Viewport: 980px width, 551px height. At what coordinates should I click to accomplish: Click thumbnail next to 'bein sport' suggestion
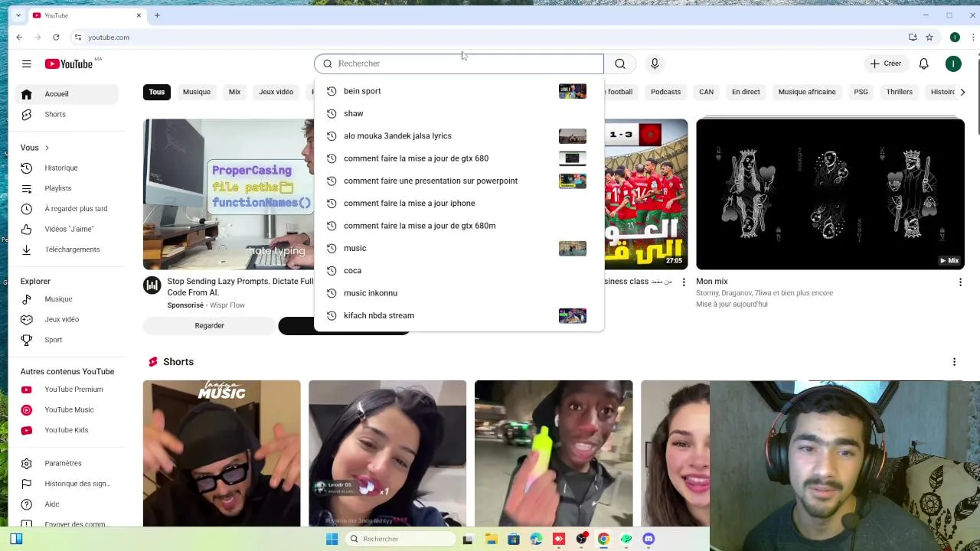click(572, 91)
